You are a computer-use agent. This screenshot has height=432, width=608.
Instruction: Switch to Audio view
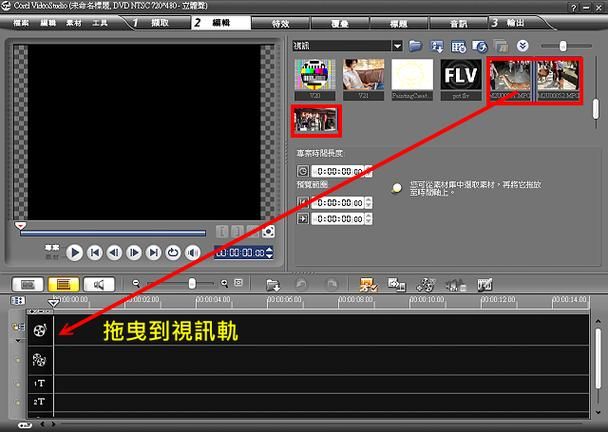click(99, 285)
